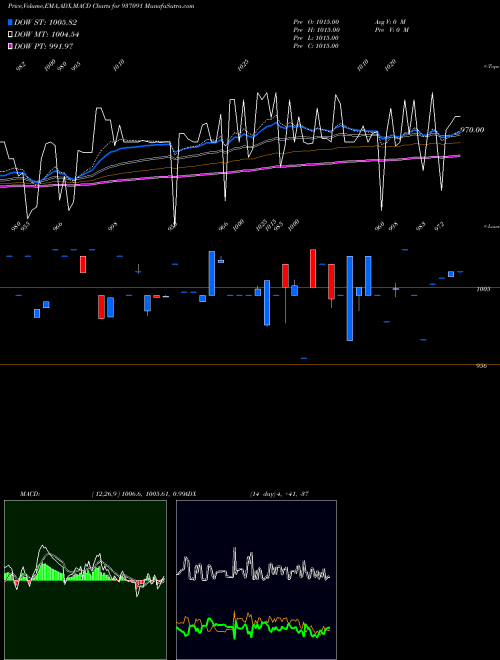
Task: Click the 970.00 price label on the EMA chart
Action: pyautogui.click(x=472, y=130)
